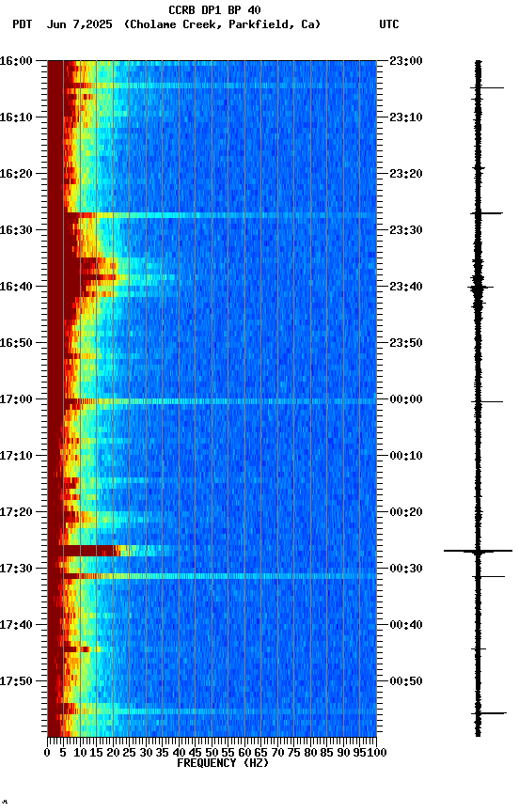Click the 50 Hz frequency tick label
Image resolution: width=519 pixels, height=812 pixels.
coord(212,753)
